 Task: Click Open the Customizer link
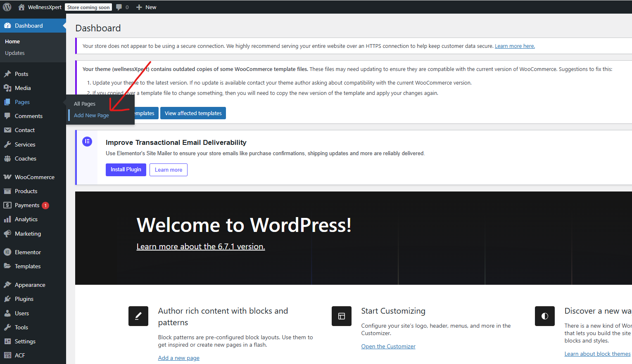click(x=388, y=346)
